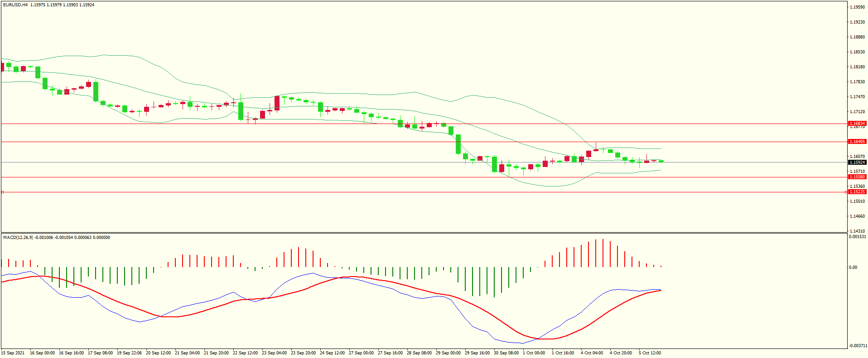The width and height of the screenshot is (868, 358).
Task: Click the red 1.15225 price tag
Action: (x=857, y=192)
